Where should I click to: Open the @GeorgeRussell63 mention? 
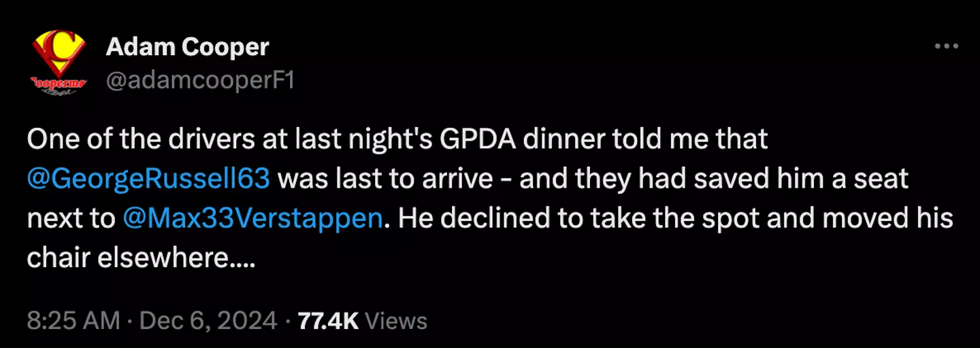pos(148,179)
